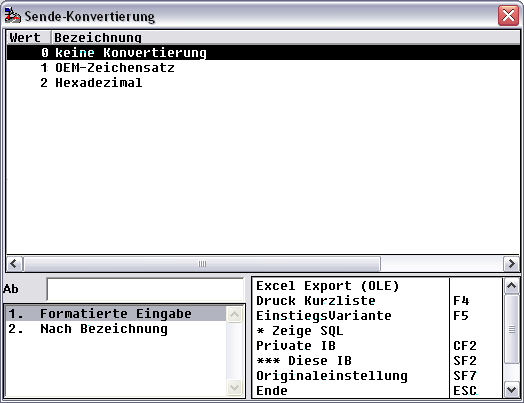Click the horizontal scrollbar thumb
The height and width of the screenshot is (403, 524).
click(202, 264)
